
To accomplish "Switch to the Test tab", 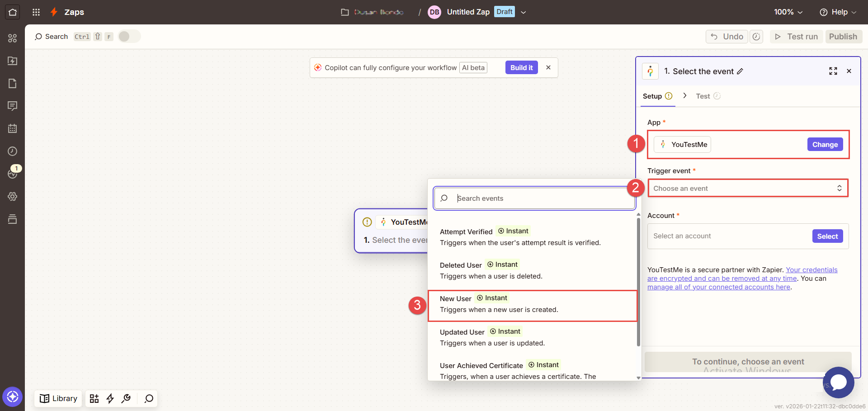I will pos(708,96).
